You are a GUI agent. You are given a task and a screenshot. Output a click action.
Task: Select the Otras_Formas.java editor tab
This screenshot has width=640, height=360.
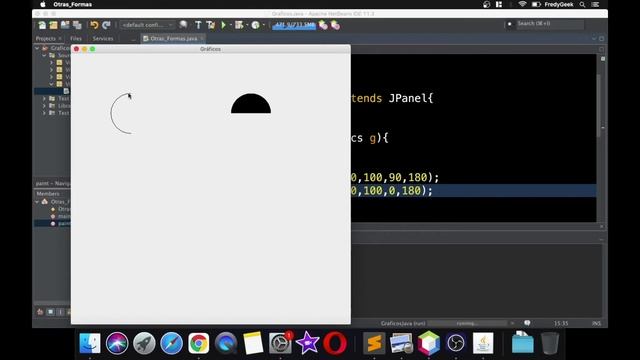[173, 38]
